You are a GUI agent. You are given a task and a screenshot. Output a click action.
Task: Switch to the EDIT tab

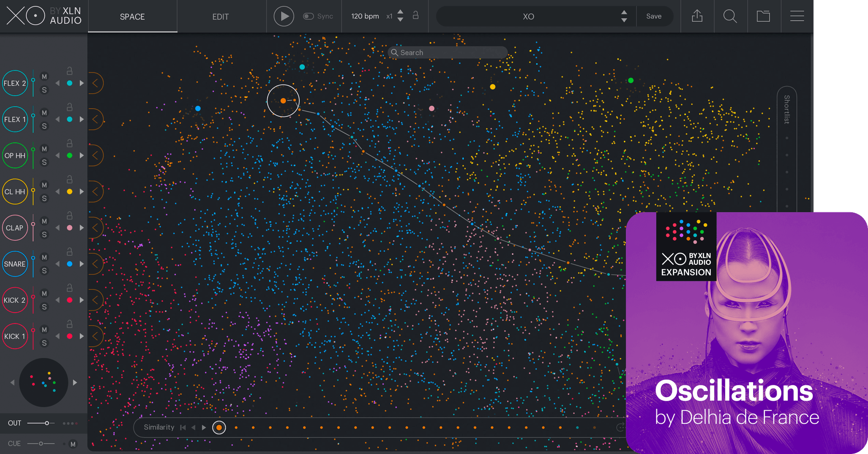(x=221, y=17)
